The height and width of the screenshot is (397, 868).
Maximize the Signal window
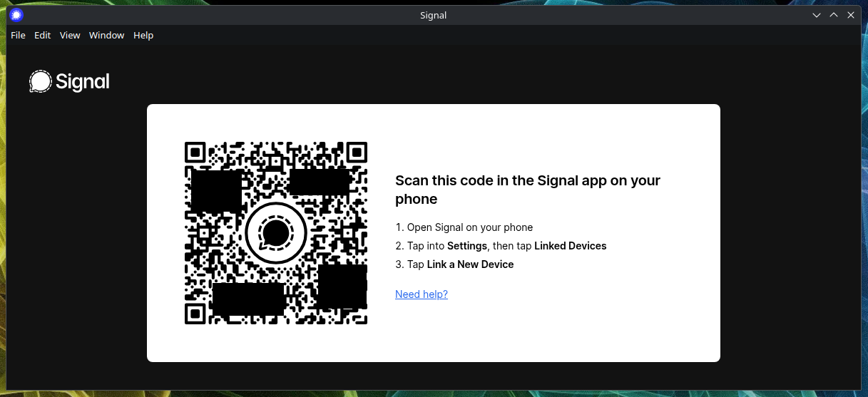point(834,15)
